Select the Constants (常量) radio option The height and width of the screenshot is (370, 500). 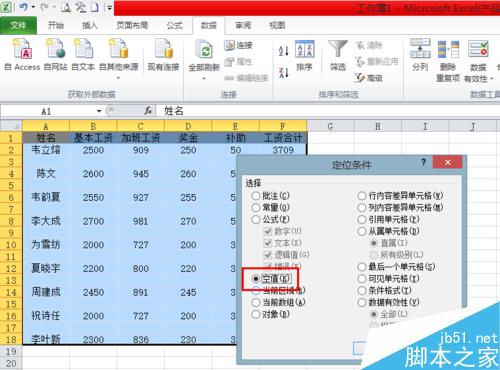coord(256,207)
